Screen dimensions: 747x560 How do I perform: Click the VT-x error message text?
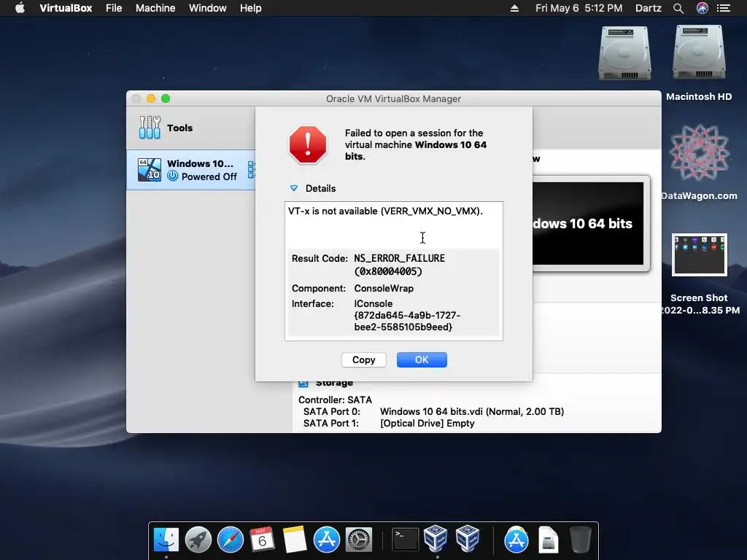[385, 211]
